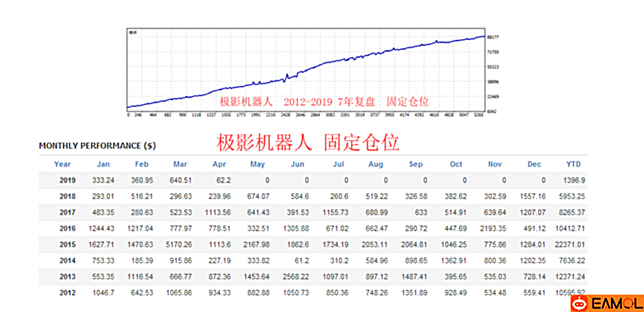This screenshot has width=644, height=312.
Task: Click the 2017 YTD value 8265.37
Action: click(x=572, y=212)
